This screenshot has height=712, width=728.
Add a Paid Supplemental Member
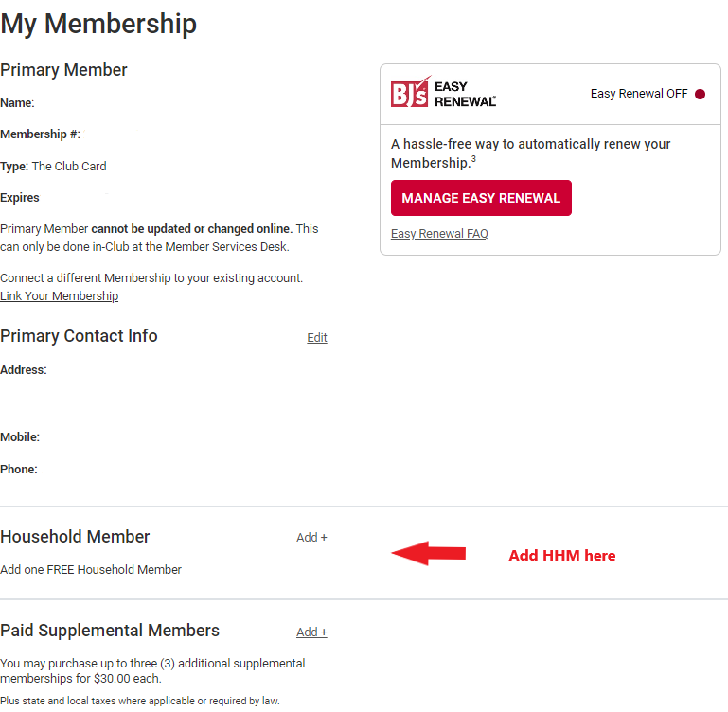pyautogui.click(x=312, y=632)
